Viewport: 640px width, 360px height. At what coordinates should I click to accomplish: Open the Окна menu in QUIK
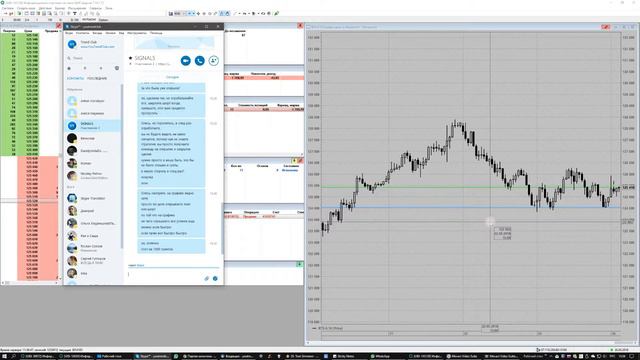point(109,8)
